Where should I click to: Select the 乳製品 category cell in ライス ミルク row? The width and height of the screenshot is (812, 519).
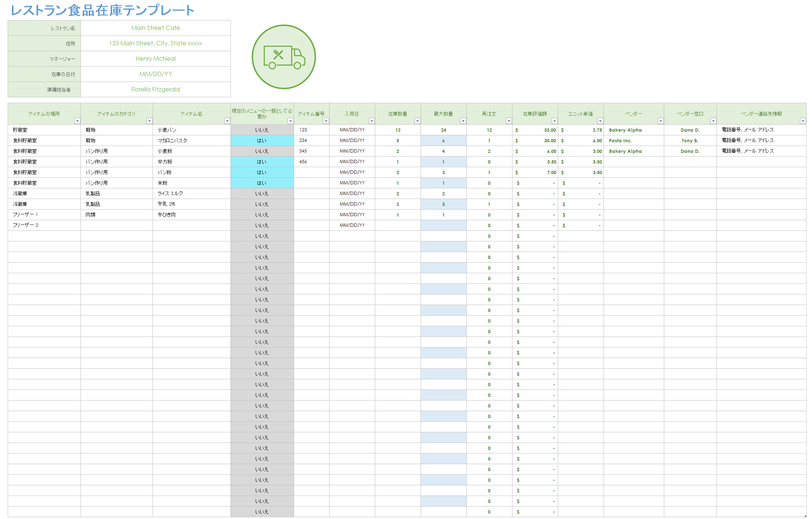[x=117, y=193]
